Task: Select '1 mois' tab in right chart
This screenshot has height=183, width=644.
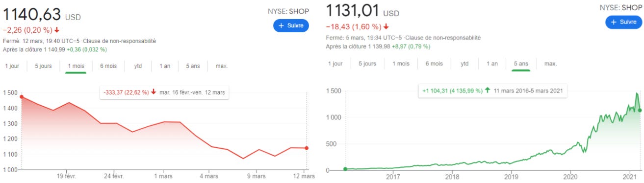Action: point(401,64)
